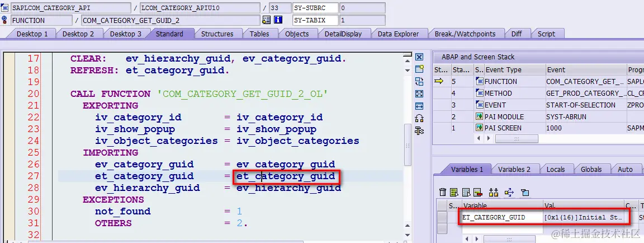Click the row selector of the ET_CATEGORY_GUID row
The image size is (644, 243).
[442, 217]
